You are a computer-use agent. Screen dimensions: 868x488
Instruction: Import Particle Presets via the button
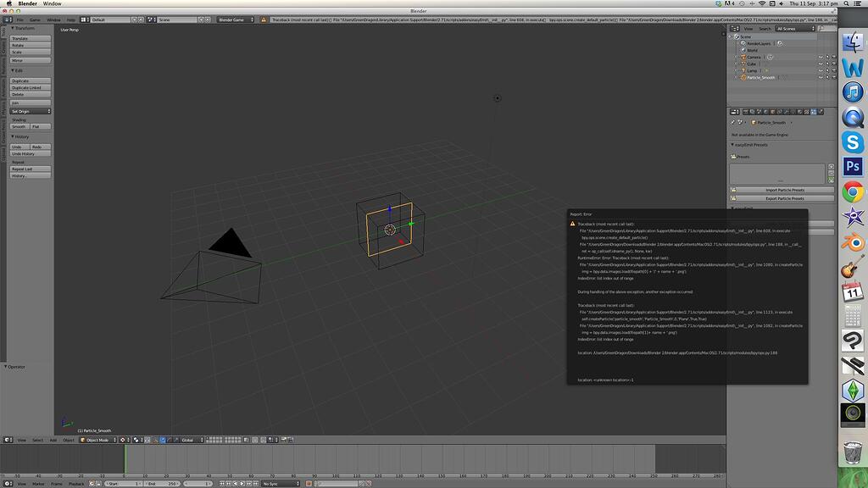point(784,190)
